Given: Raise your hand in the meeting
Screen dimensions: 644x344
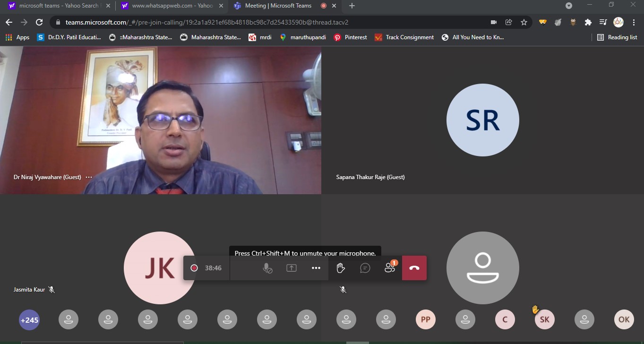Looking at the screenshot, I should point(341,268).
